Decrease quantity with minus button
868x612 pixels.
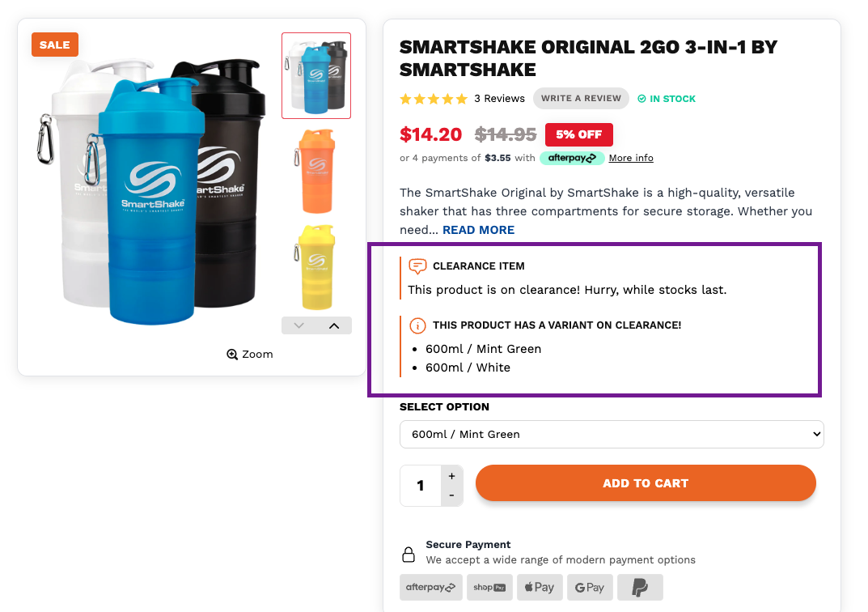tap(451, 495)
